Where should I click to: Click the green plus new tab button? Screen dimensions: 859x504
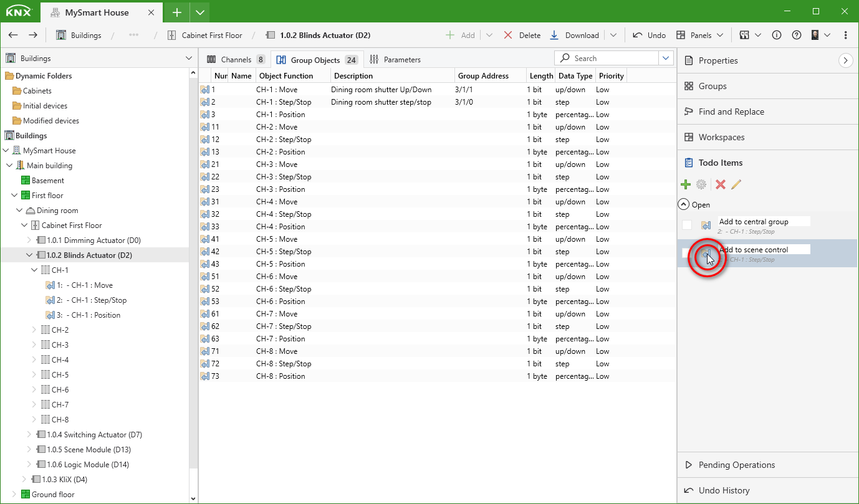[x=177, y=12]
